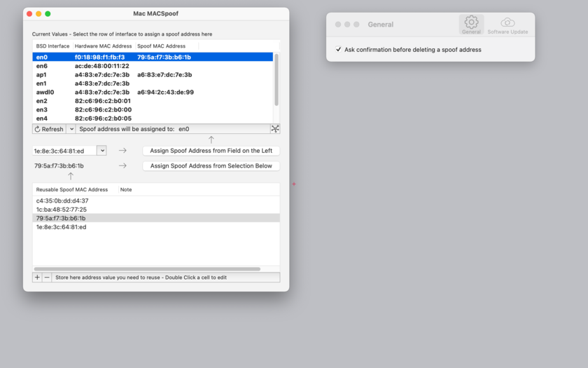Open the Software Update tab
The height and width of the screenshot is (368, 588).
pyautogui.click(x=507, y=25)
